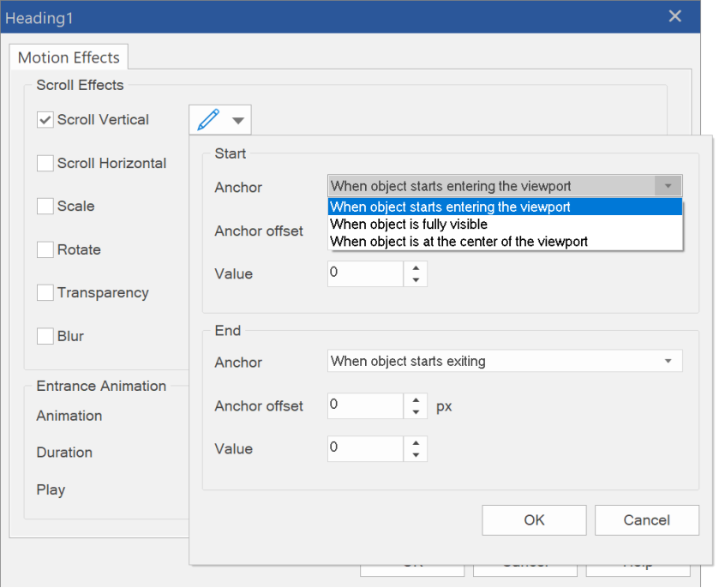Decrease the End Value with down arrow
The width and height of the screenshot is (719, 588).
coord(416,455)
